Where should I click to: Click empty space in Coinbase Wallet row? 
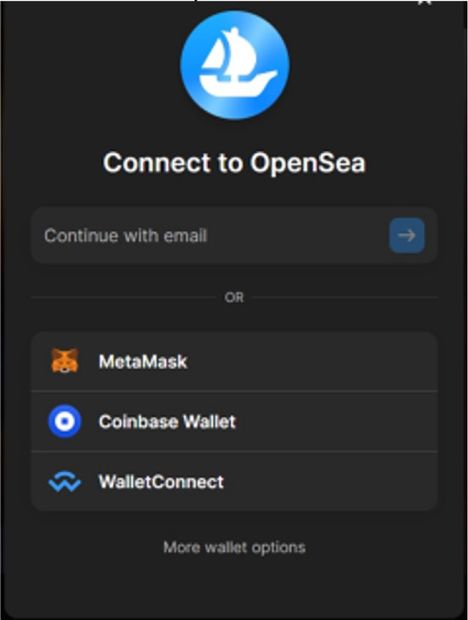pyautogui.click(x=336, y=422)
